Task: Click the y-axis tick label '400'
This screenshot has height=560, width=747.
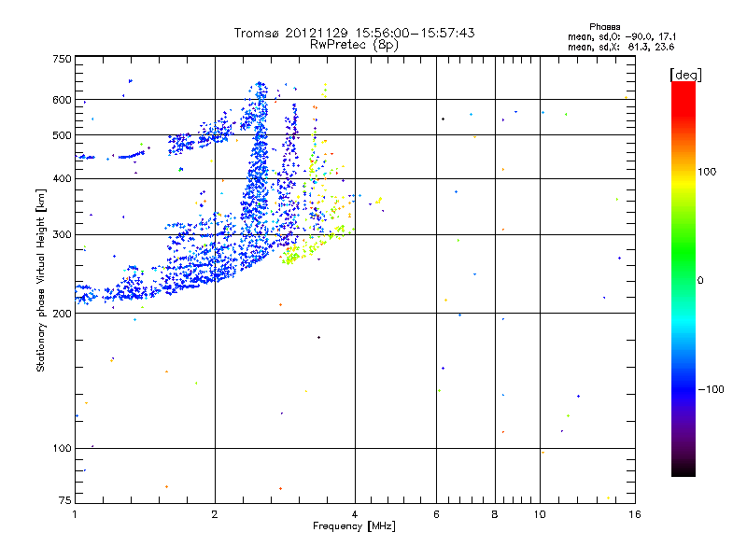Action: [62, 178]
